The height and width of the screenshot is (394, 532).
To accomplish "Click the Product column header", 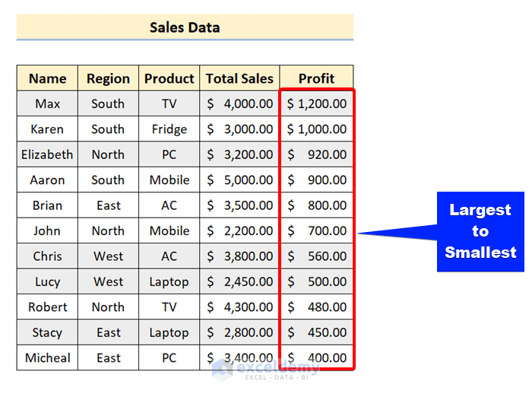I will (x=169, y=78).
